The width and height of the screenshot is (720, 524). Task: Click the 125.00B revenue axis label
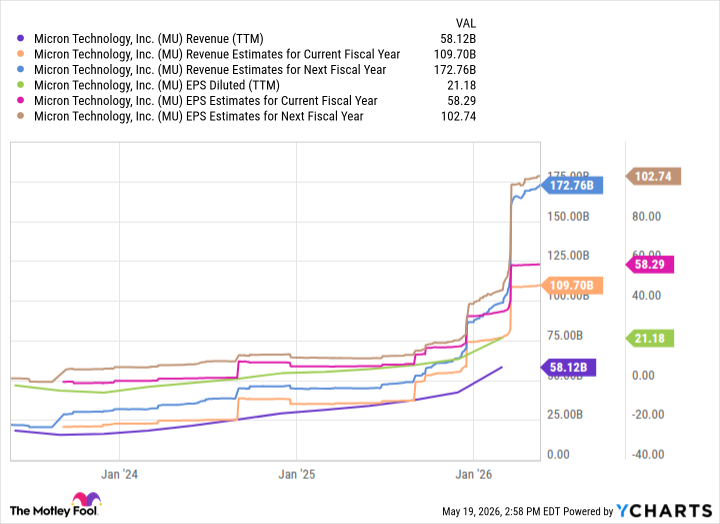point(568,256)
